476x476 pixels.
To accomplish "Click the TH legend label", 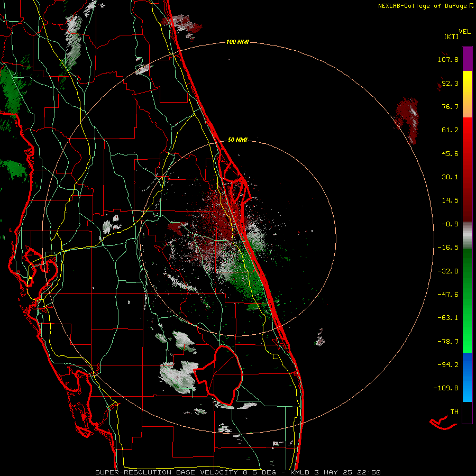I will click(x=454, y=412).
